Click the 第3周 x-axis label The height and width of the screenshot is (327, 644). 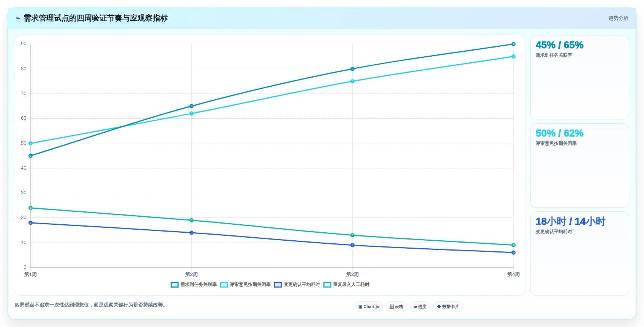(x=352, y=275)
